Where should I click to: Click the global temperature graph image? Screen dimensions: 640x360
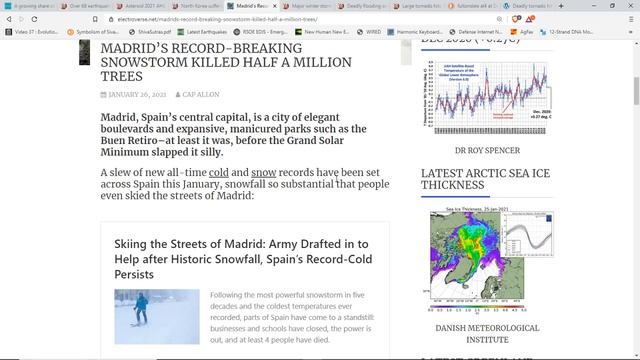pos(487,98)
